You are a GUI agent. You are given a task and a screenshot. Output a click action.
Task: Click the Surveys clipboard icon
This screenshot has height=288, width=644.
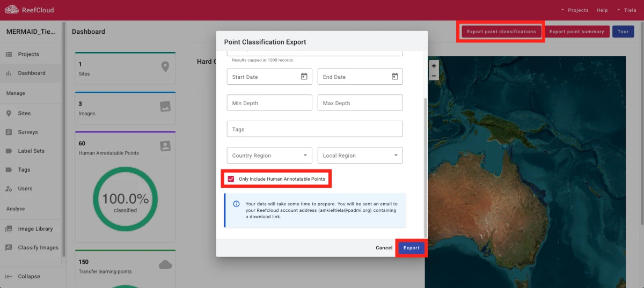[x=9, y=132]
